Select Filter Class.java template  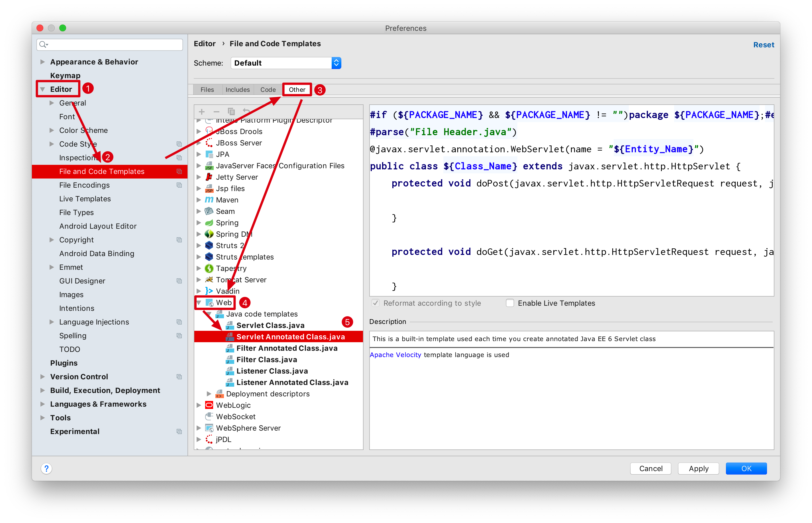point(267,360)
